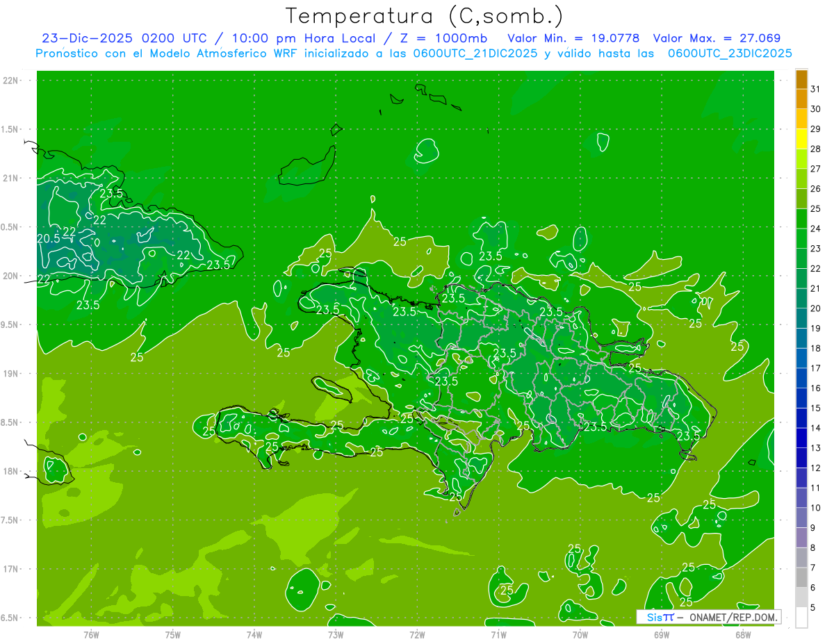Select the mauve swatch between legend 8 and 9

(801, 538)
